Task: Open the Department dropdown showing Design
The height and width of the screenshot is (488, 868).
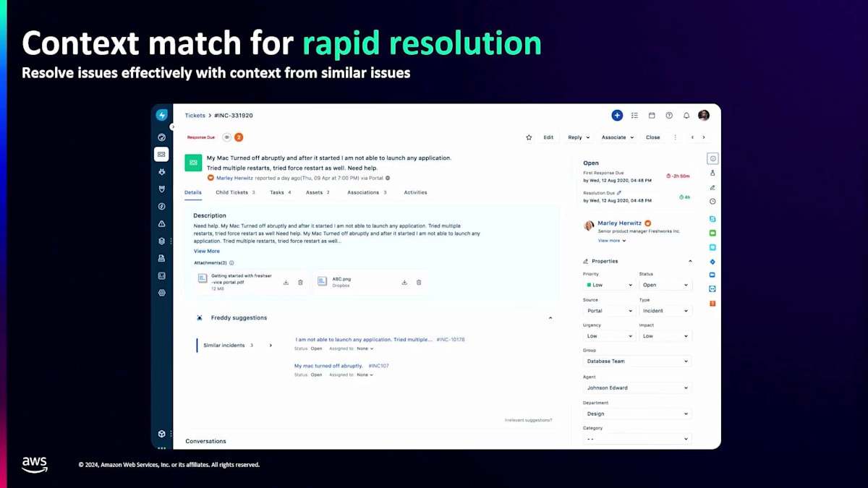Action: [637, 414]
